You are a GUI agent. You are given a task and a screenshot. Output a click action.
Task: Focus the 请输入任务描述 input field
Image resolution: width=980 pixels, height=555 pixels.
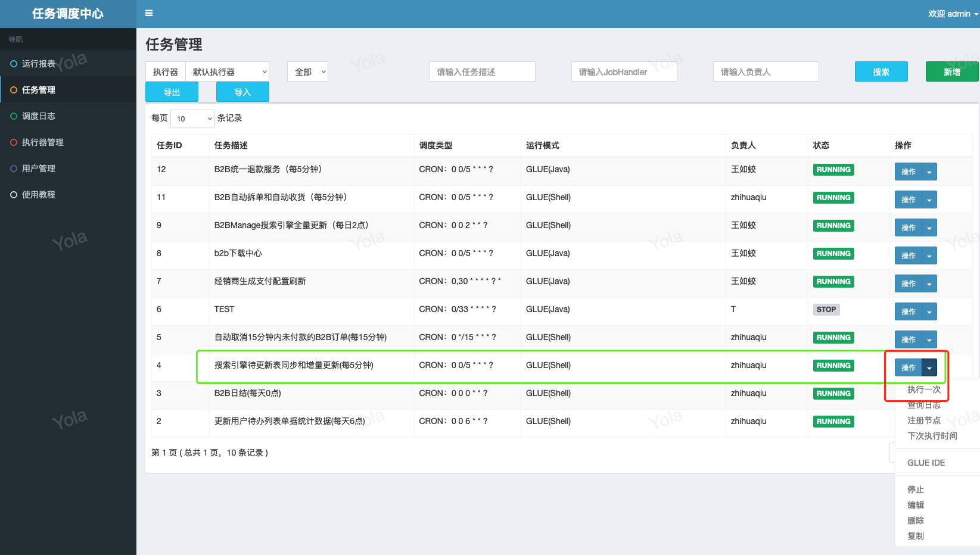(x=481, y=72)
